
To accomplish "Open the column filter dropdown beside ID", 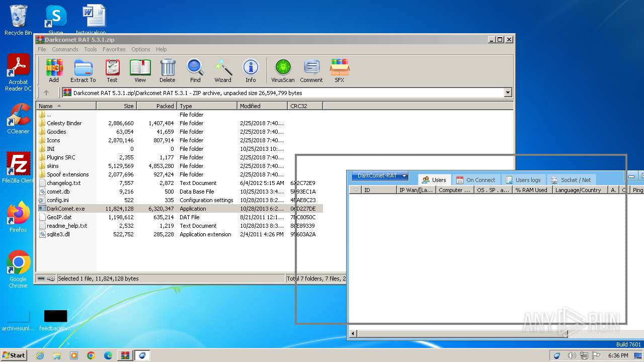I will [356, 190].
